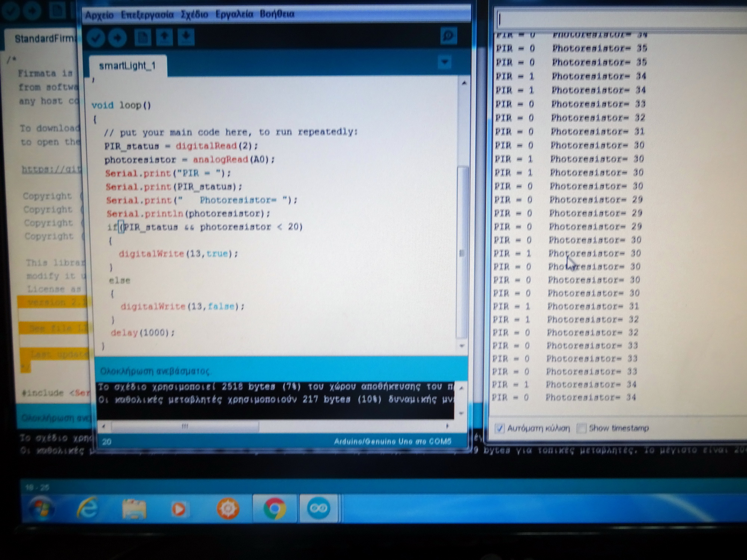Screen dimensions: 747x560
Task: Click 'PIR_status = digitalRead(2);' code line
Action: 181,146
